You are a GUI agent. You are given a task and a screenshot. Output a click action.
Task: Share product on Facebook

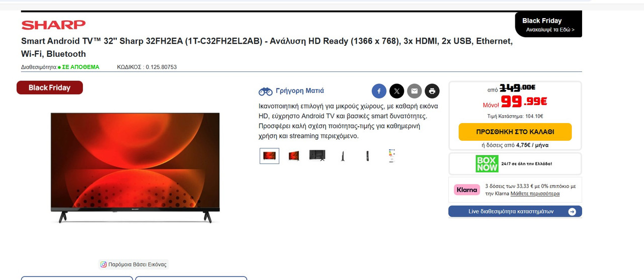[x=379, y=91]
